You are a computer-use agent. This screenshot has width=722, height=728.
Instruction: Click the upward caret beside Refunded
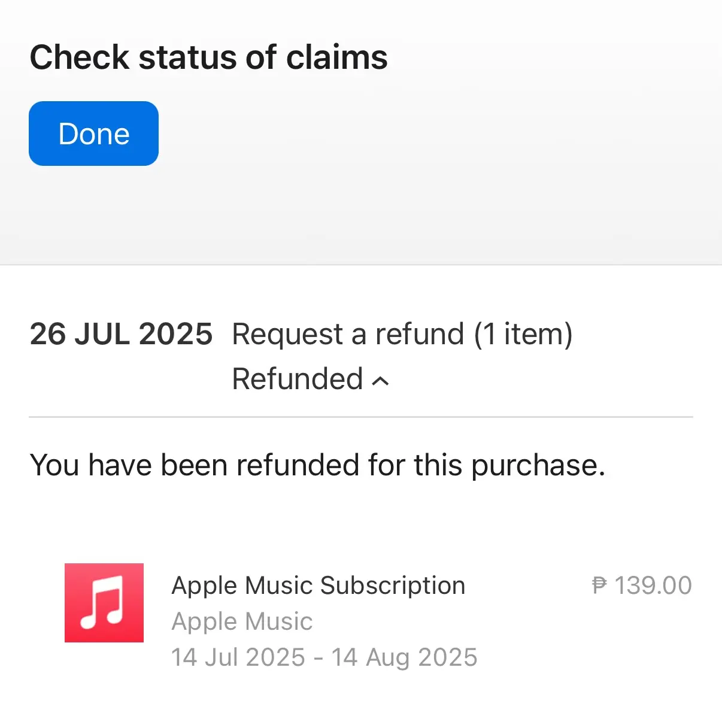[381, 381]
